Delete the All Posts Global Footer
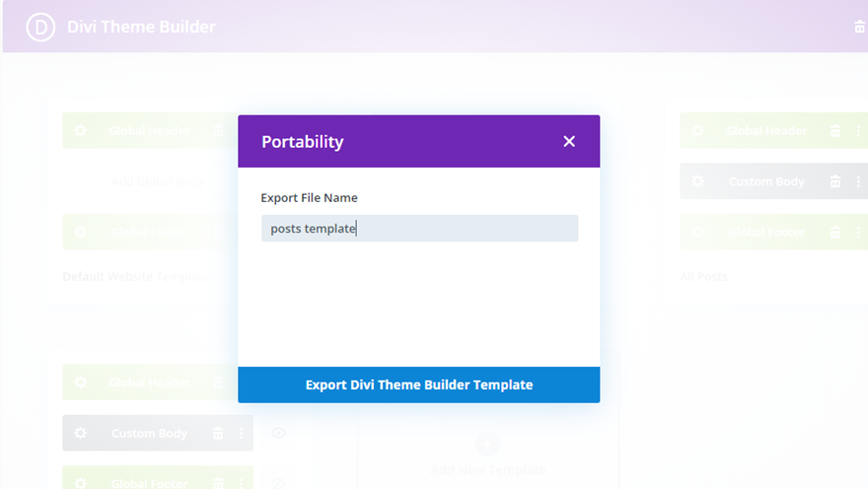Viewport: 868px width, 489px height. (835, 233)
